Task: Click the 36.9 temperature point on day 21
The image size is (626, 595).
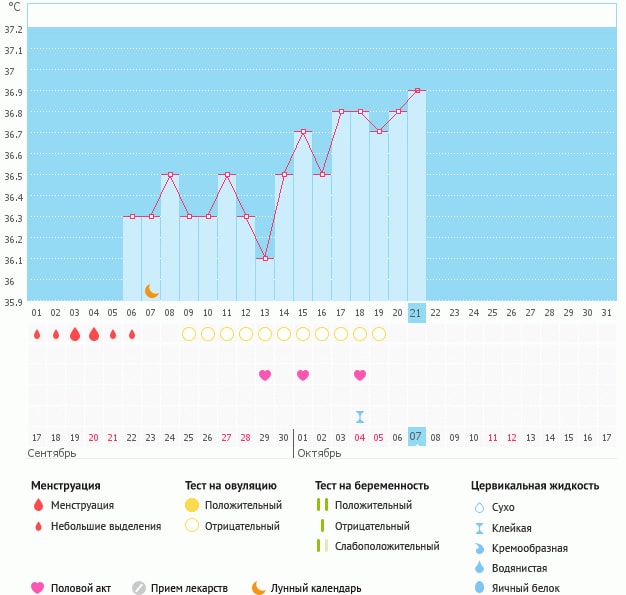Action: coord(417,91)
